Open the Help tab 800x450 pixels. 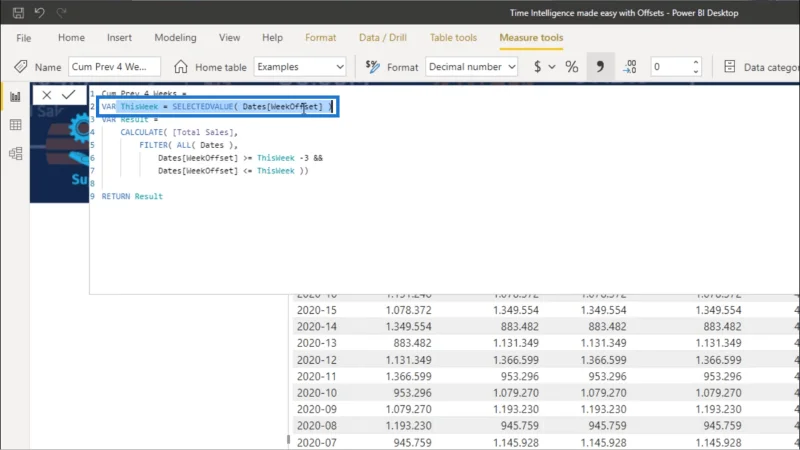tap(272, 37)
